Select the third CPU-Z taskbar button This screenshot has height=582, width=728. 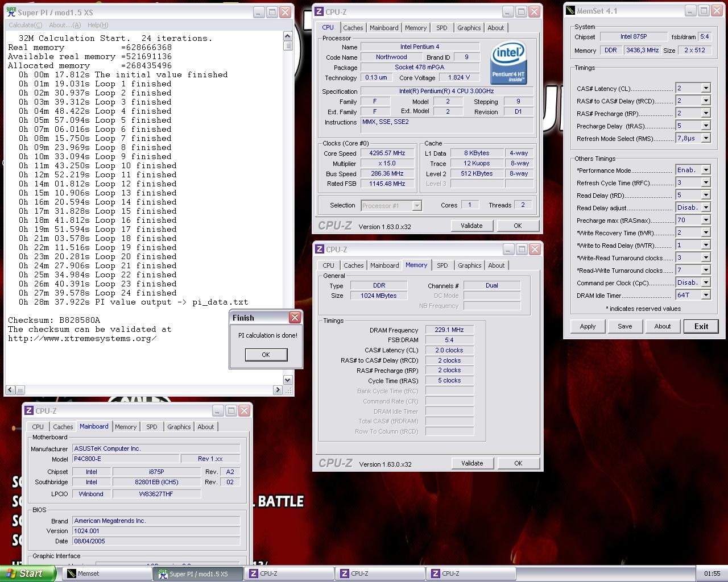click(x=470, y=573)
